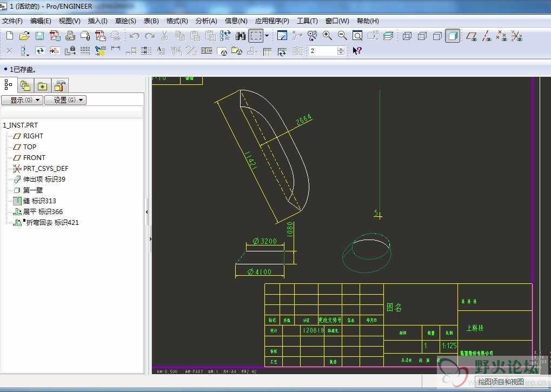This screenshot has height=392, width=551.
Task: Open the 格式(R) menu
Action: tap(177, 21)
